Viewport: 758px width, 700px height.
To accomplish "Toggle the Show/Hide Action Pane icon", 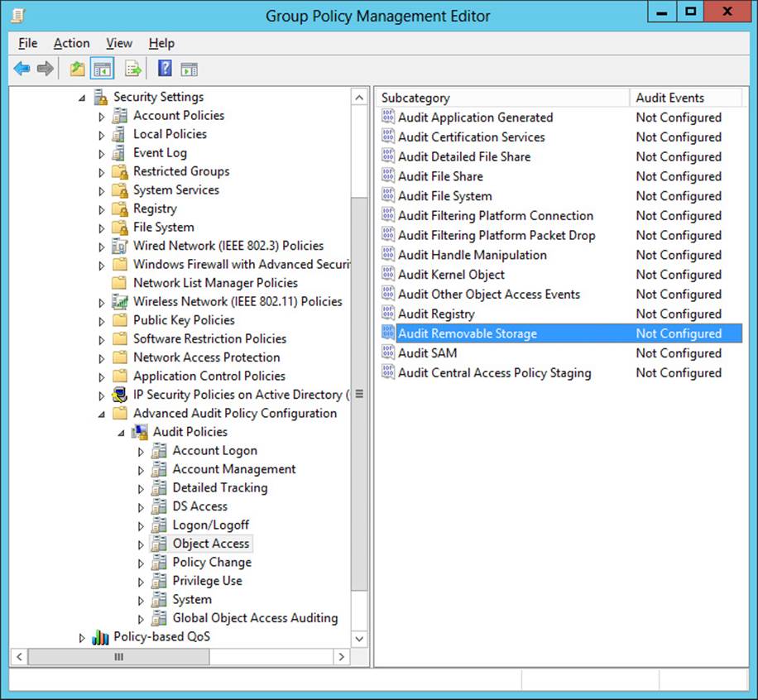I will coord(189,70).
